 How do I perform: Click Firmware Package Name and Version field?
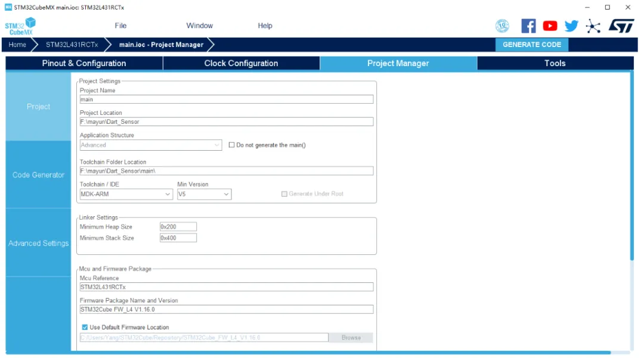pyautogui.click(x=227, y=310)
